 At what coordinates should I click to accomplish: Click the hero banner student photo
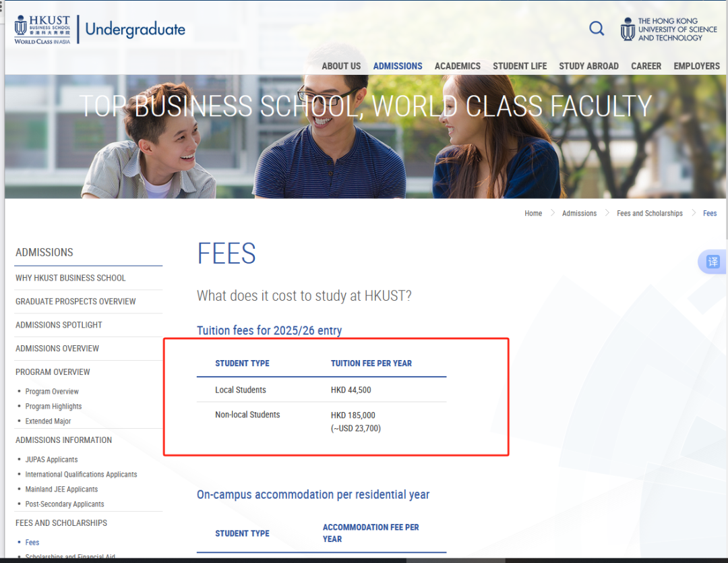(365, 137)
